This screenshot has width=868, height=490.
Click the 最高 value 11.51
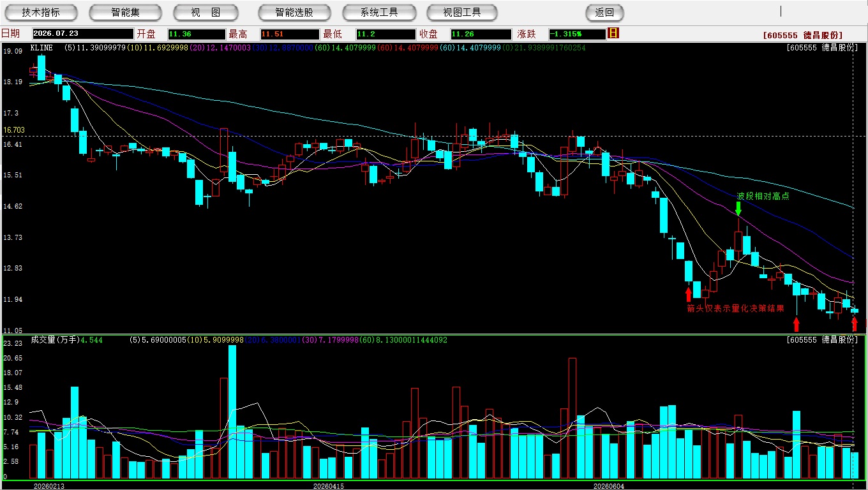(x=289, y=34)
